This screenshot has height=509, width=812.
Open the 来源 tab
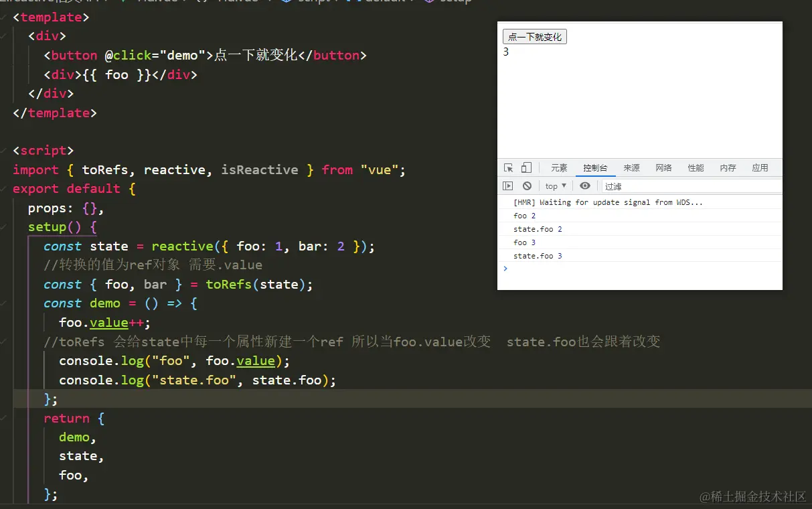(x=631, y=168)
